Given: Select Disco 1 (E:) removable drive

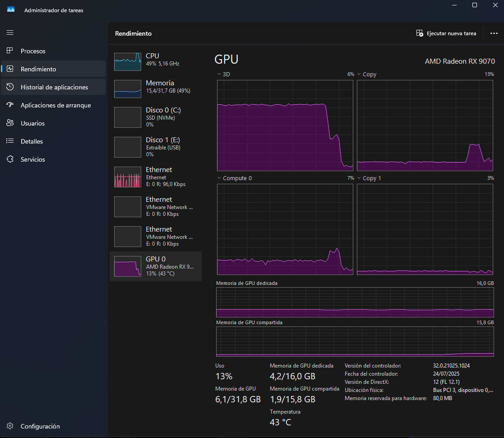Looking at the screenshot, I should click(x=156, y=147).
